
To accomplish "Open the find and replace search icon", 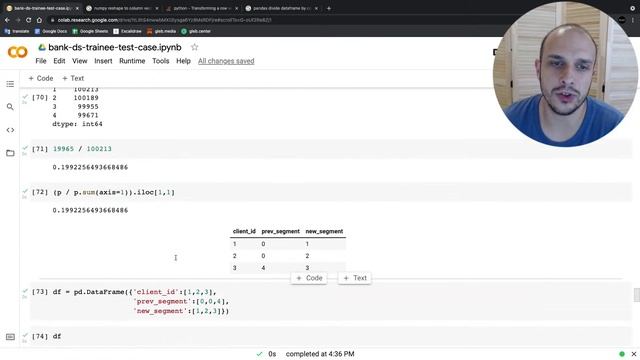I will (x=10, y=107).
